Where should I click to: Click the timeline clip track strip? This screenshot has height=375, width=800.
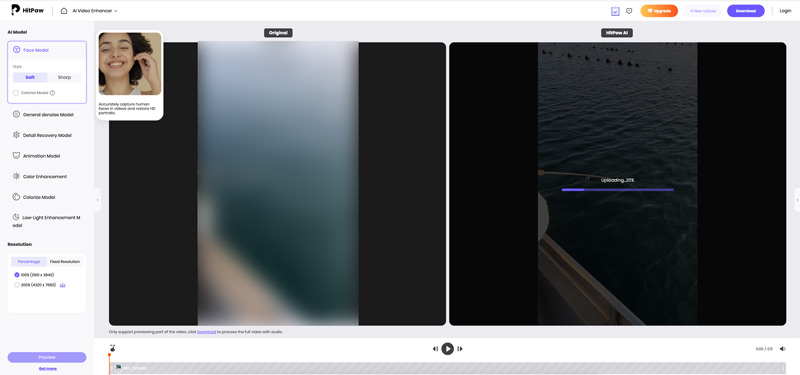tap(448, 368)
